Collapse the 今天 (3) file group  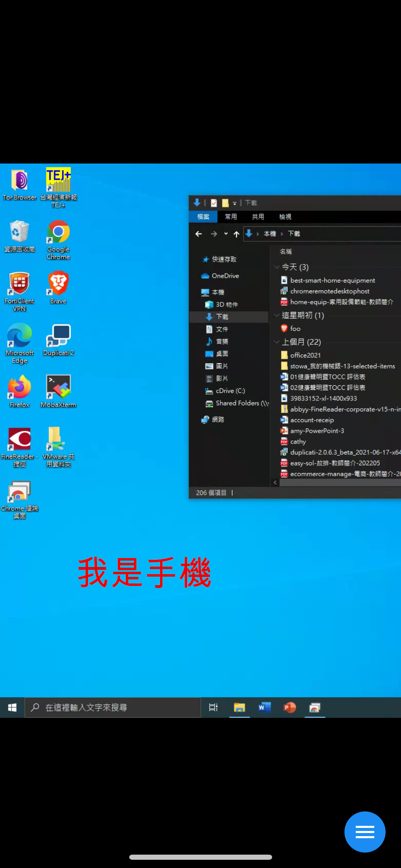point(277,267)
